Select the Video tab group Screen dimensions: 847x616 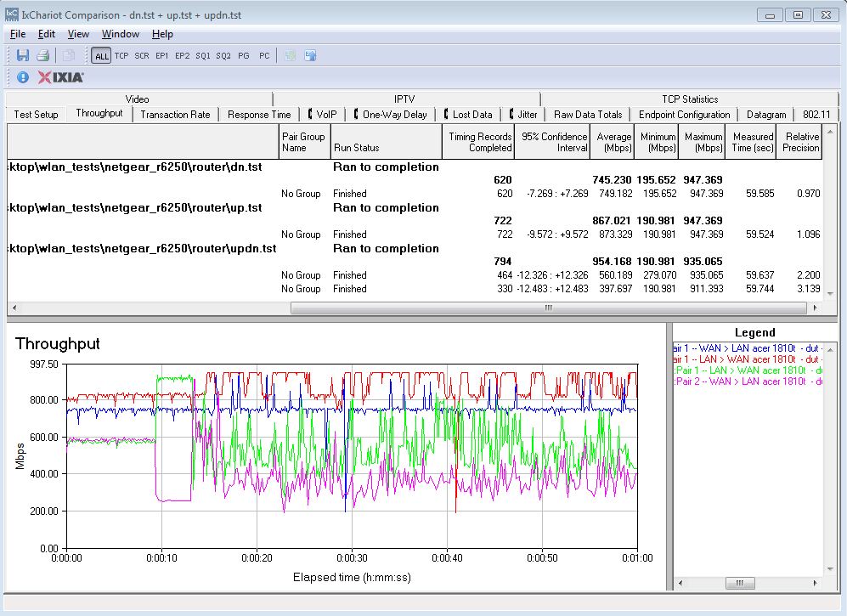point(138,99)
